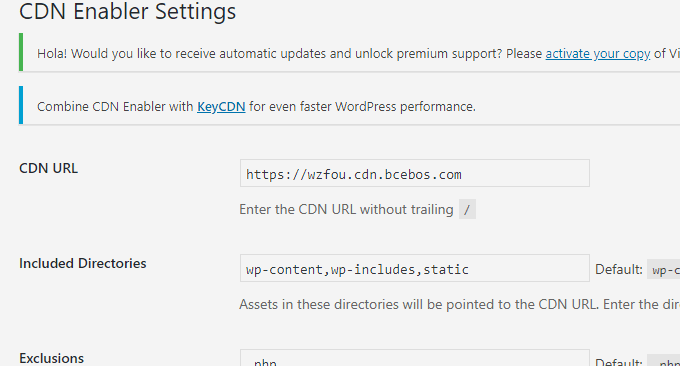Image resolution: width=680 pixels, height=366 pixels.
Task: Click the "Included Directories" label
Action: tap(83, 263)
